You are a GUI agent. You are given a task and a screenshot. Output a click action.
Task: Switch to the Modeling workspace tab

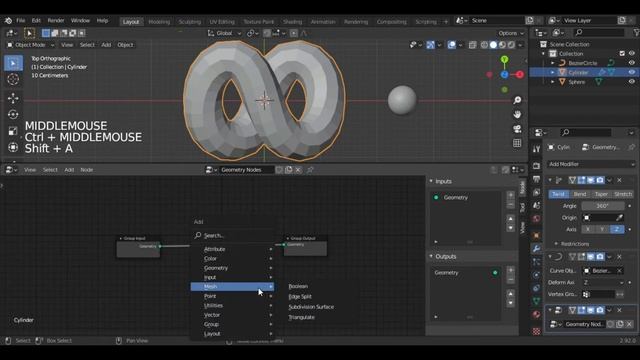click(x=159, y=21)
